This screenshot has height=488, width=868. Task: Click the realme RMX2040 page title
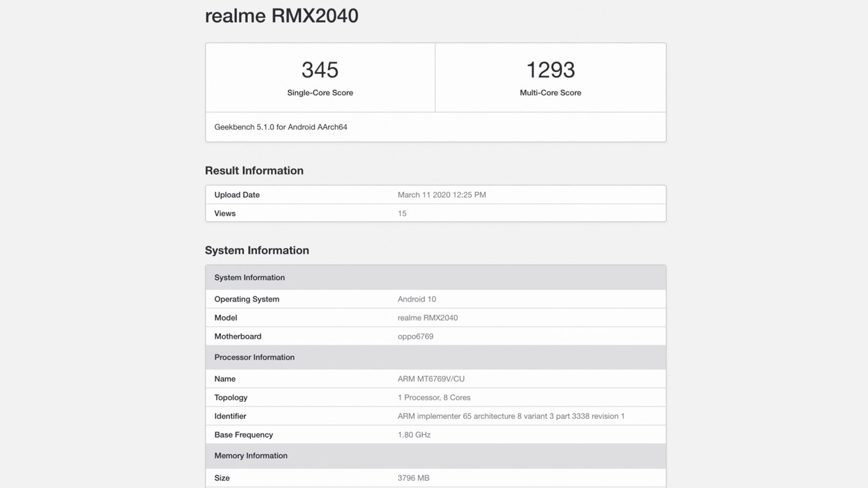pyautogui.click(x=282, y=16)
